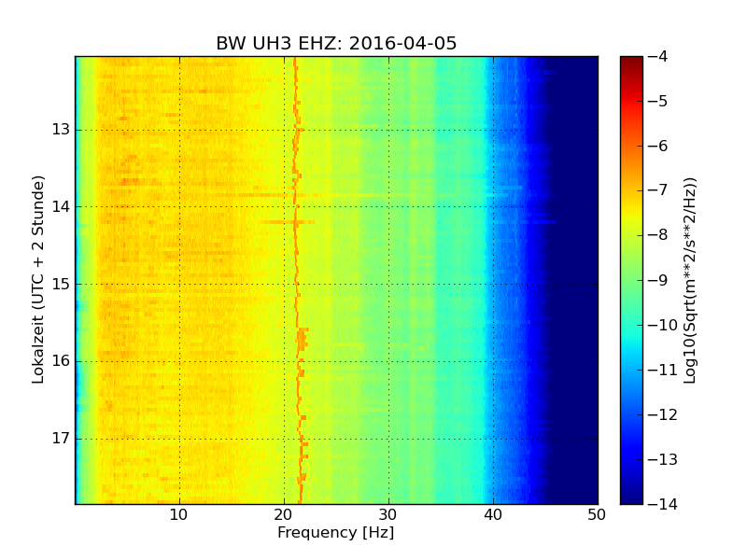This screenshot has height=560, width=747.
Task: Click the colorbar tick label "−6"
Action: [658, 146]
